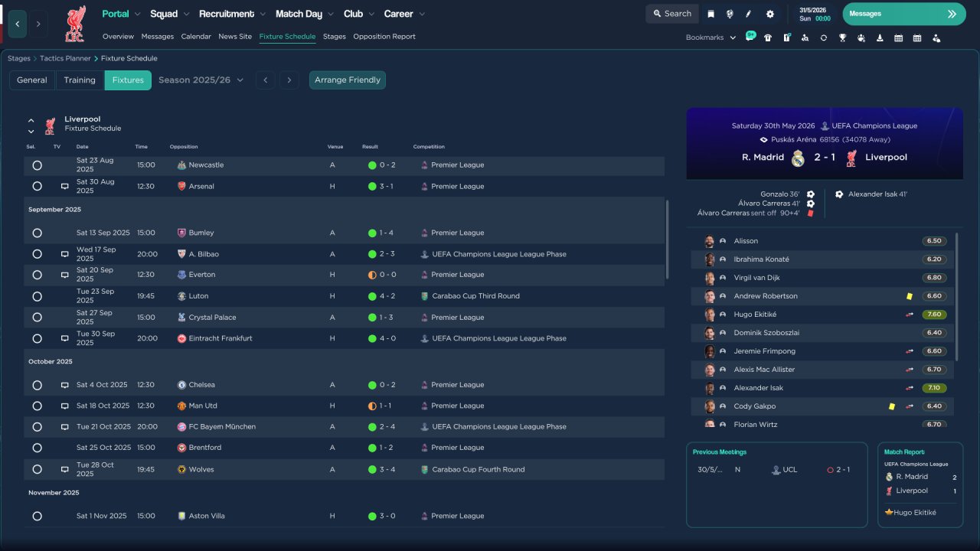Click the Liverpool club crest in header
This screenshot has width=980, height=551.
tap(75, 24)
